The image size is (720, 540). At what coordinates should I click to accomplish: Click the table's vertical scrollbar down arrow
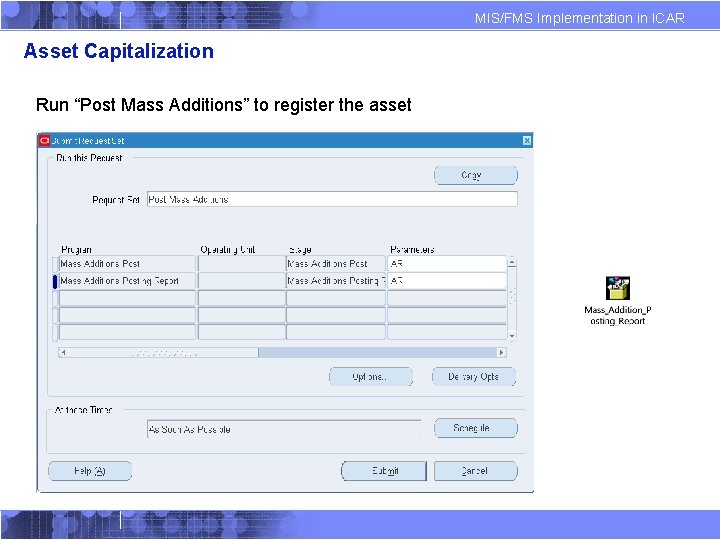tap(512, 336)
